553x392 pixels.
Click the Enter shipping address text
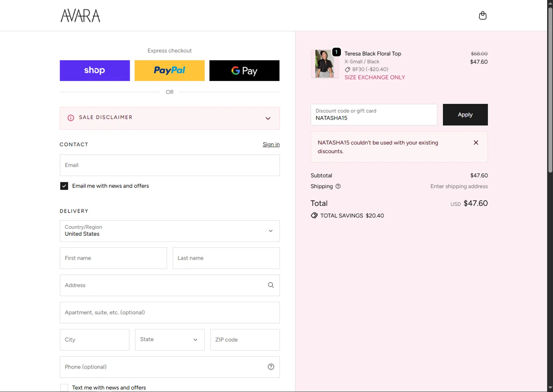pos(459,186)
